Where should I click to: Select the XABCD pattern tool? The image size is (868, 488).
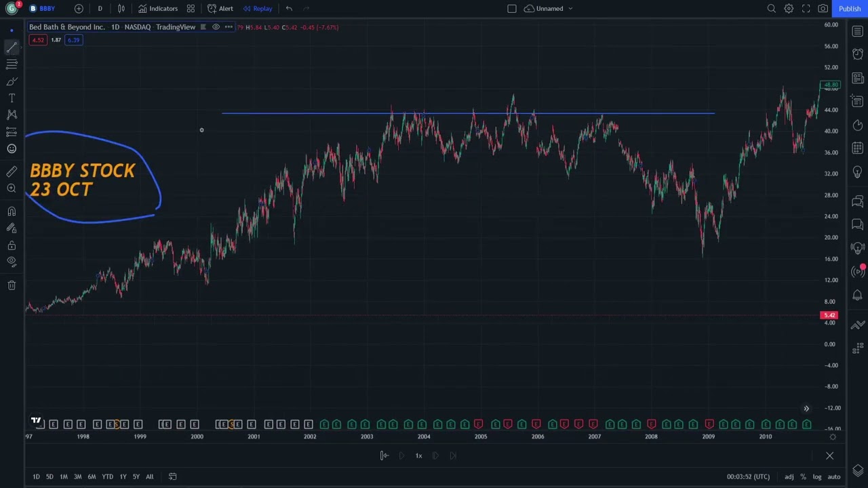pos(12,115)
